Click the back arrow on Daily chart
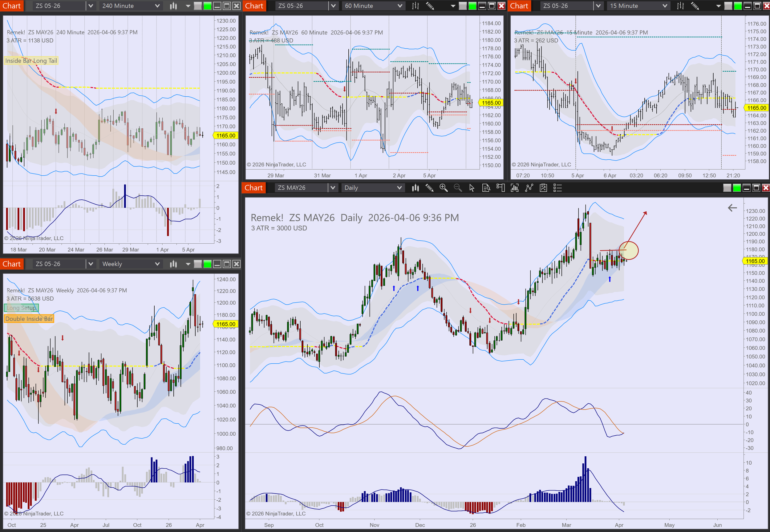770x532 pixels. (x=732, y=208)
